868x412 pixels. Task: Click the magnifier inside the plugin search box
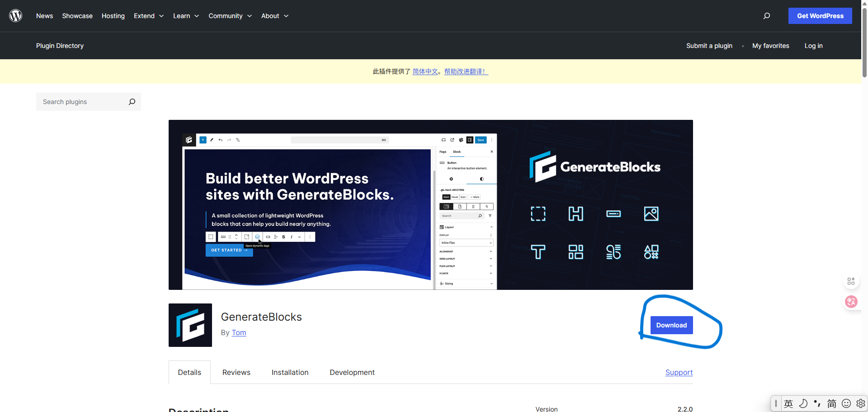[132, 102]
